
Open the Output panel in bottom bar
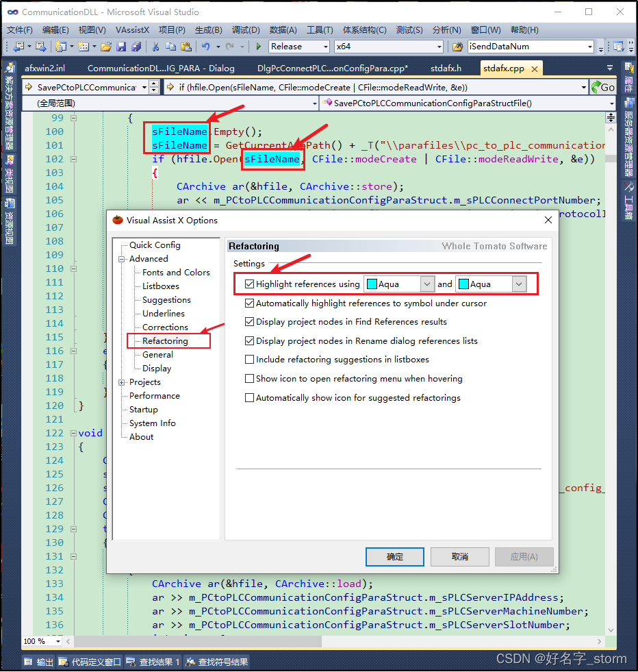tap(38, 662)
